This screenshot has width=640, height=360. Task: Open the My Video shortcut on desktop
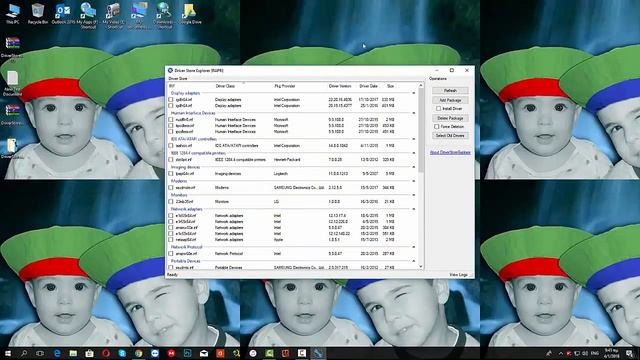point(113,16)
